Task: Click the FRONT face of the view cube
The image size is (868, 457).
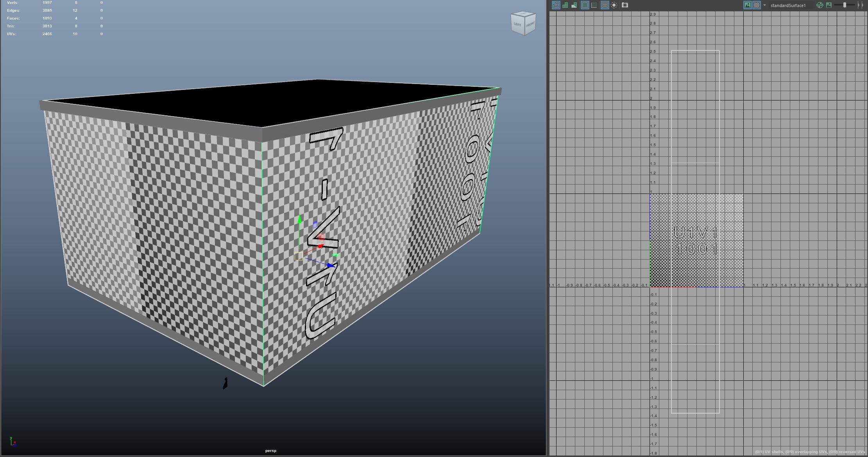Action: [530, 25]
